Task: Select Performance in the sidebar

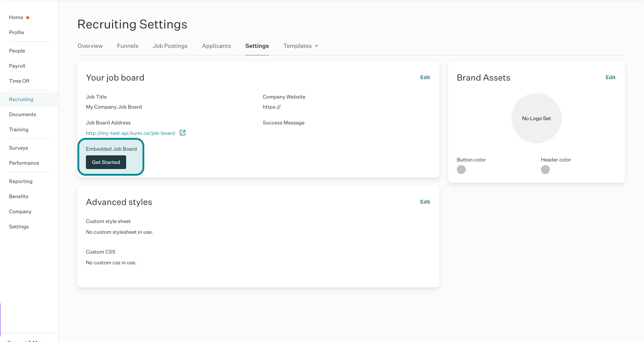Action: [x=24, y=163]
